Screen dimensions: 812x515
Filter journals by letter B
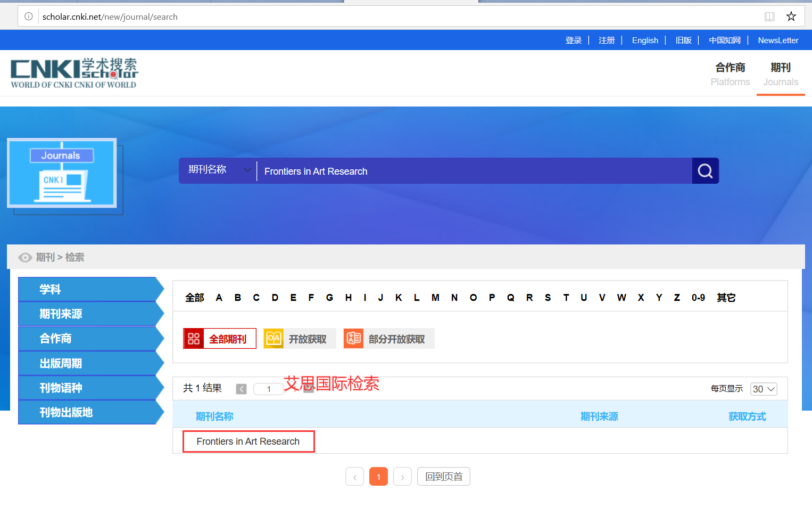click(x=238, y=298)
